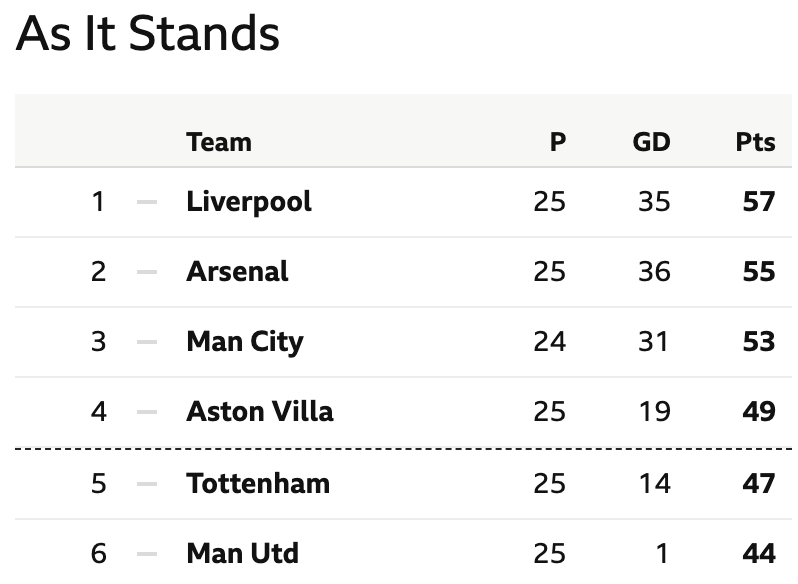Click the no-movement dash icon beside Man Utd
The width and height of the screenshot is (798, 584).
tap(147, 553)
